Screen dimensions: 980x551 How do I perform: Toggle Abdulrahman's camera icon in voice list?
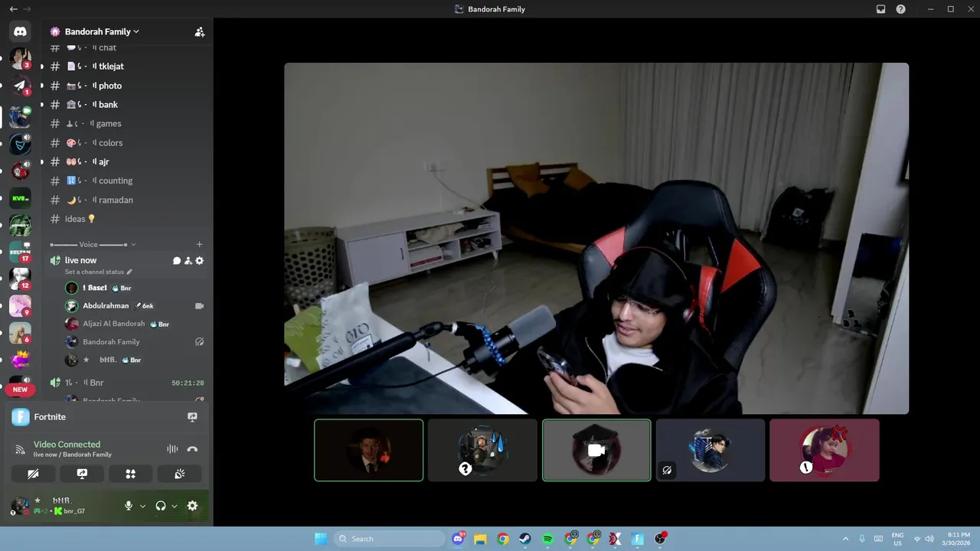click(199, 306)
